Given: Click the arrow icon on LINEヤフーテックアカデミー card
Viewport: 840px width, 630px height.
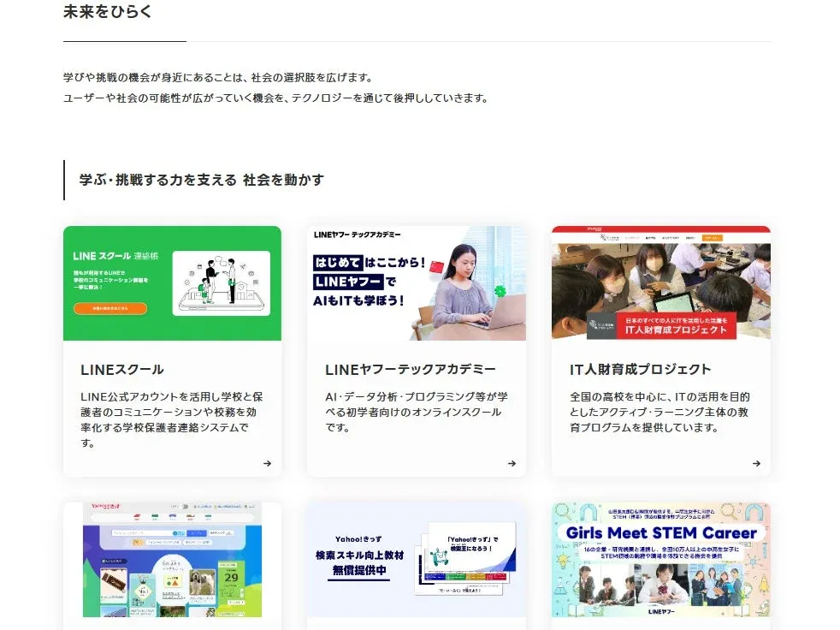Looking at the screenshot, I should pos(512,463).
